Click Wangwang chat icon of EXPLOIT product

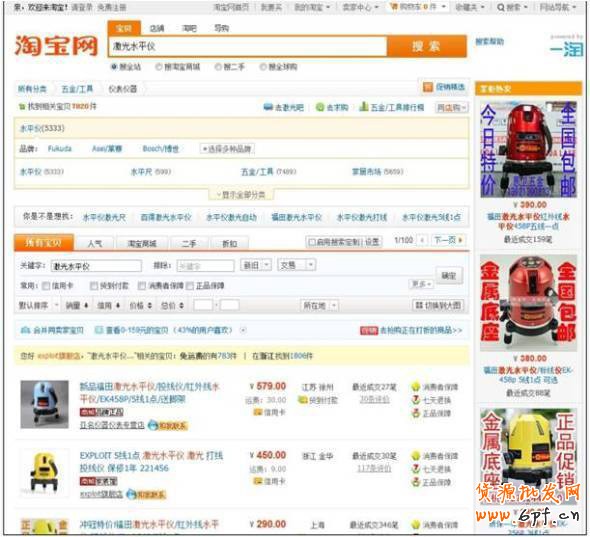(x=131, y=494)
